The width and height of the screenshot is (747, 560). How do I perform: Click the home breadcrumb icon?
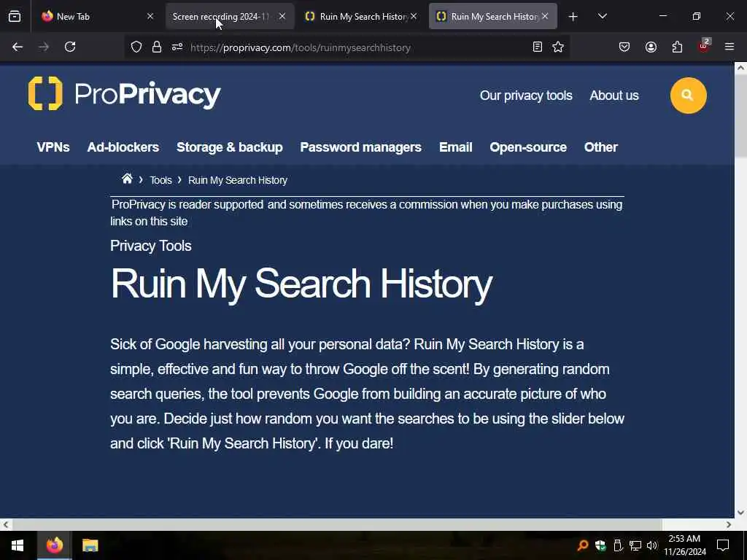(x=127, y=179)
